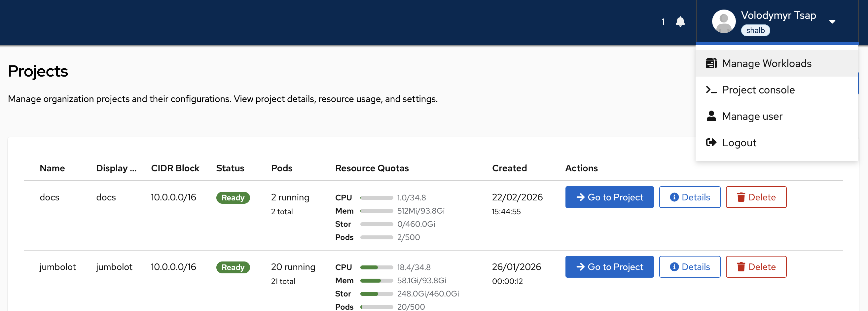Click the user avatar icon
Viewport: 868px width, 311px height.
coord(723,21)
